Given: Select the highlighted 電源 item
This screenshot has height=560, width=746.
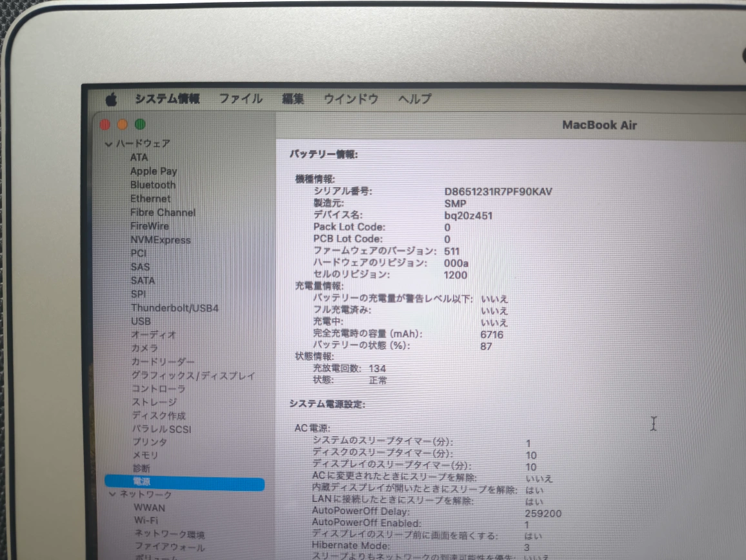Looking at the screenshot, I should click(185, 483).
